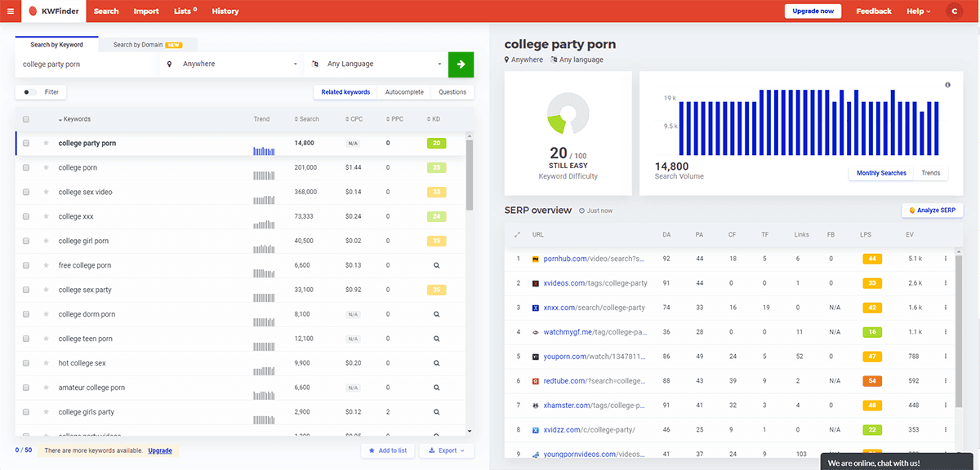Viewport: 980px width, 470px height.
Task: Check the box for 'amateur college' row
Action: (x=26, y=388)
